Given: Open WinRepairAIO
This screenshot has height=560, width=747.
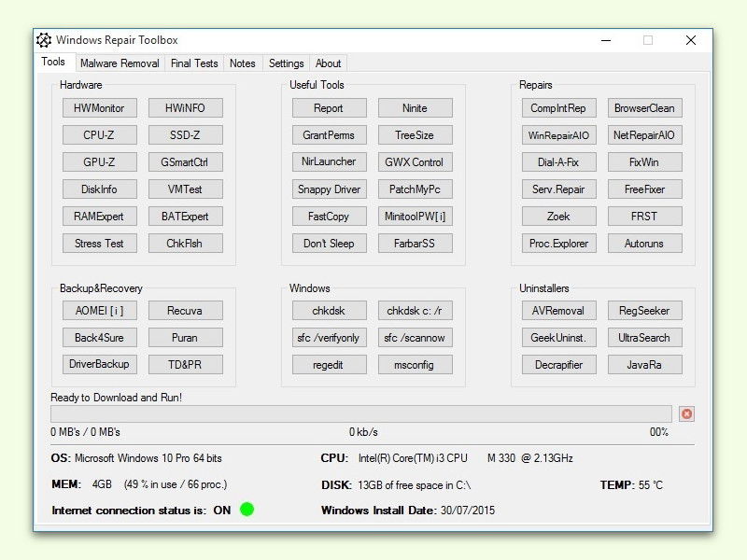Looking at the screenshot, I should 558,135.
